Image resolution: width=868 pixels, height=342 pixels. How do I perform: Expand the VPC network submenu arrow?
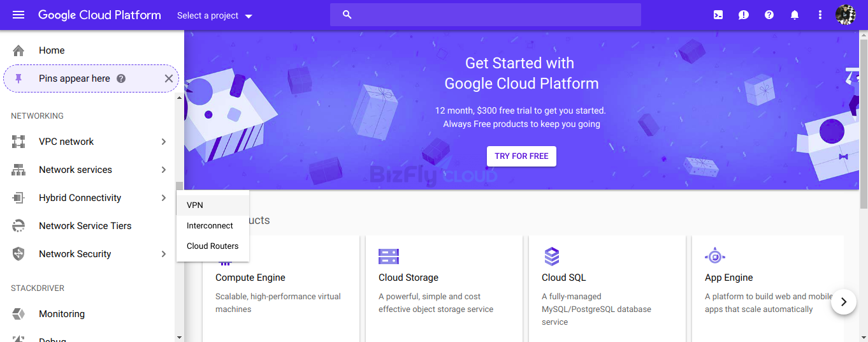pos(164,142)
